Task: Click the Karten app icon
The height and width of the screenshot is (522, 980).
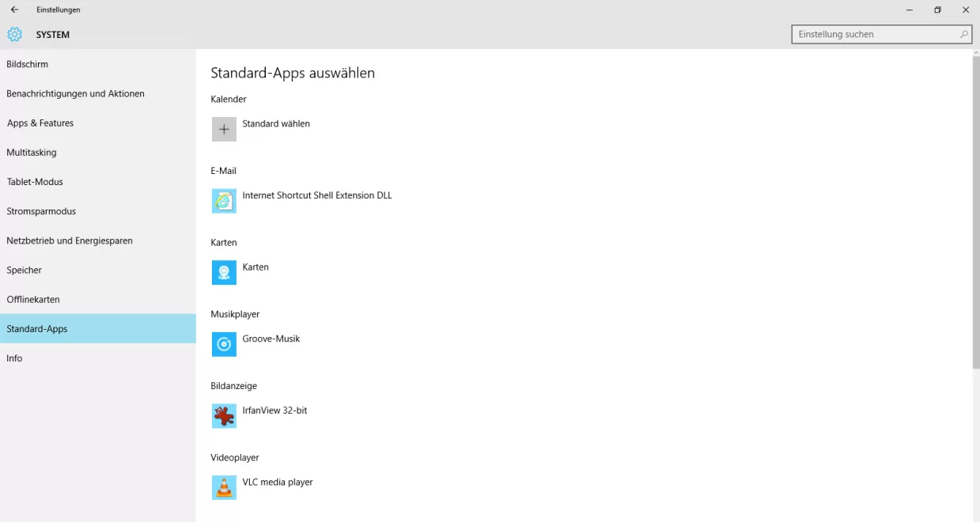Action: pyautogui.click(x=224, y=273)
